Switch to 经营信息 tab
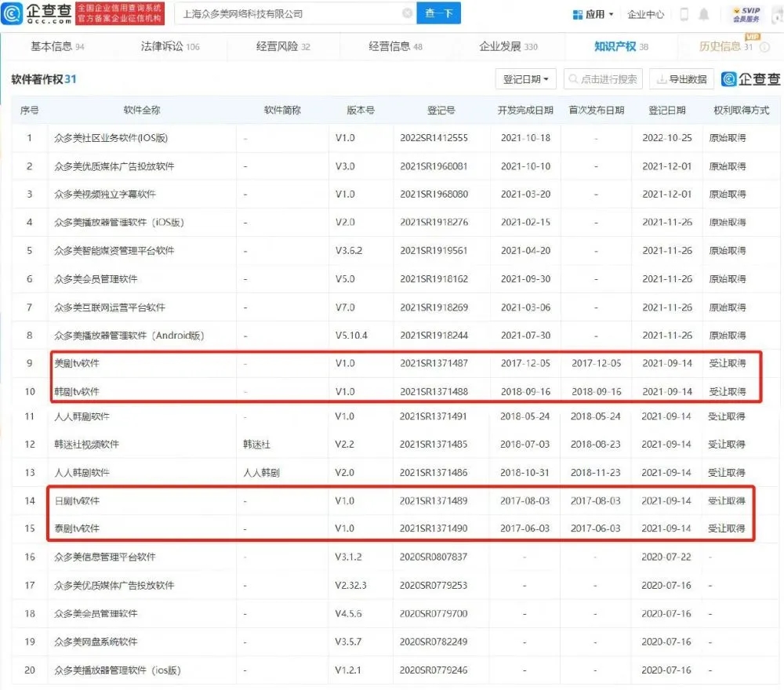Image resolution: width=784 pixels, height=690 pixels. tap(395, 46)
